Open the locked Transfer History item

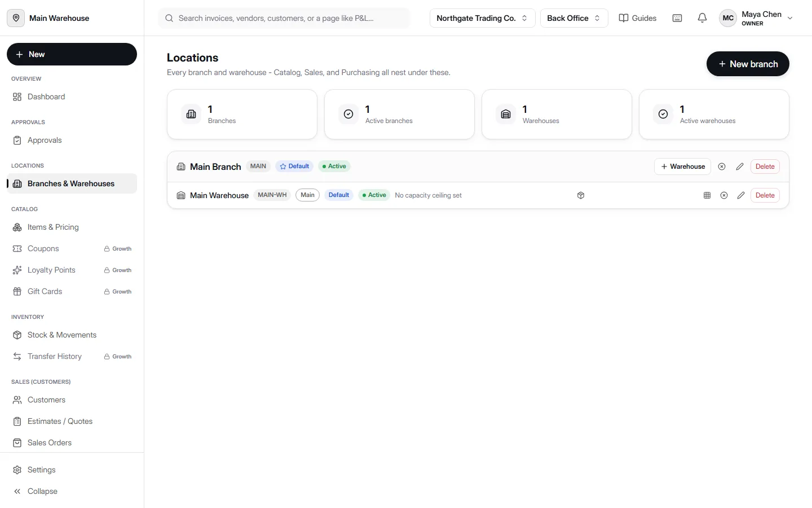pos(72,356)
